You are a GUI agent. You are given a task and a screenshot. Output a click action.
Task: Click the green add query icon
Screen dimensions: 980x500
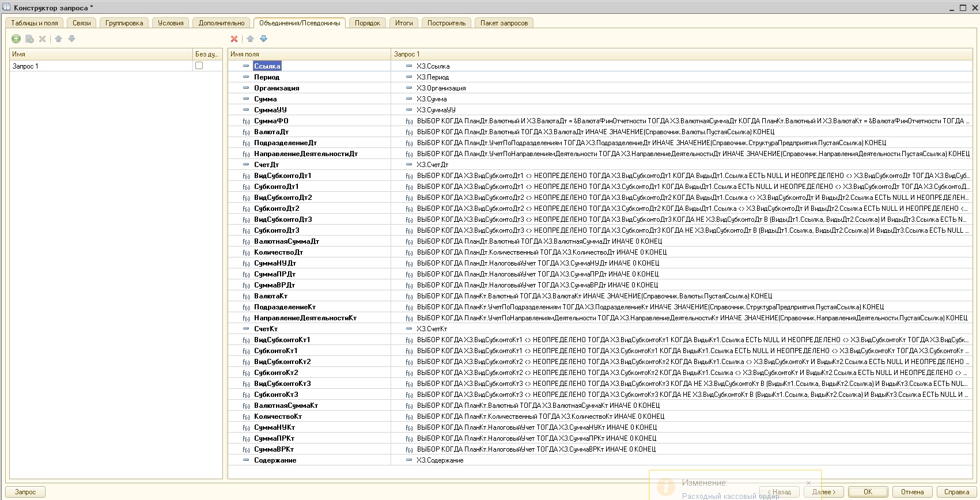(16, 39)
